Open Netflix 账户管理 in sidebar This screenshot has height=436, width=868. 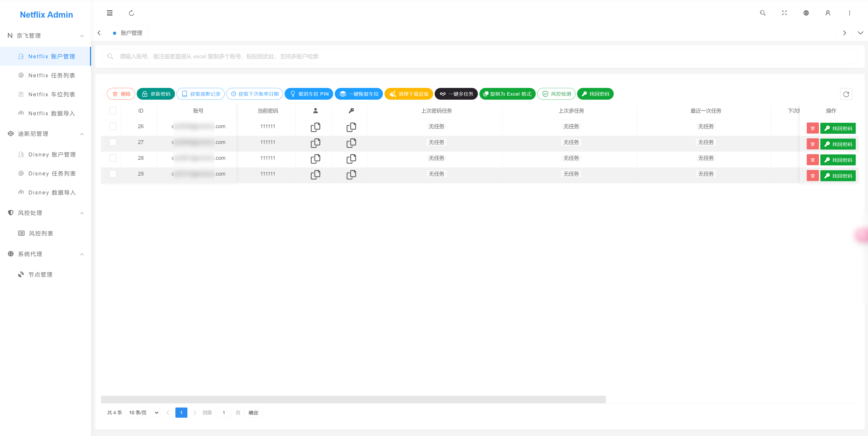[x=45, y=56]
